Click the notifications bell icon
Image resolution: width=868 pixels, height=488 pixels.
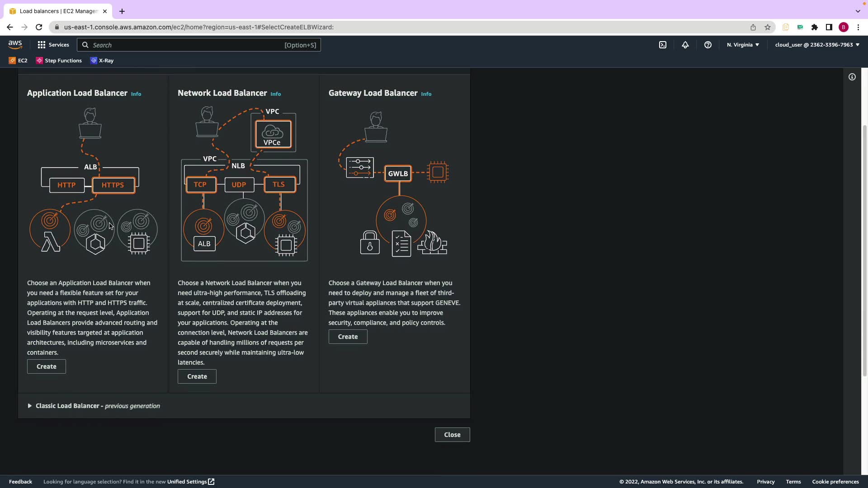tap(685, 45)
